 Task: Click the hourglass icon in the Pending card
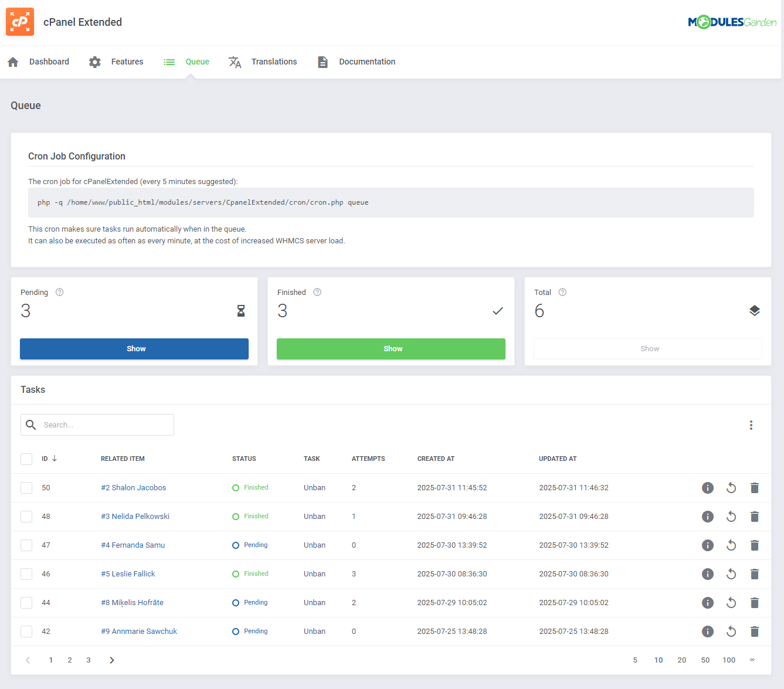pyautogui.click(x=240, y=311)
